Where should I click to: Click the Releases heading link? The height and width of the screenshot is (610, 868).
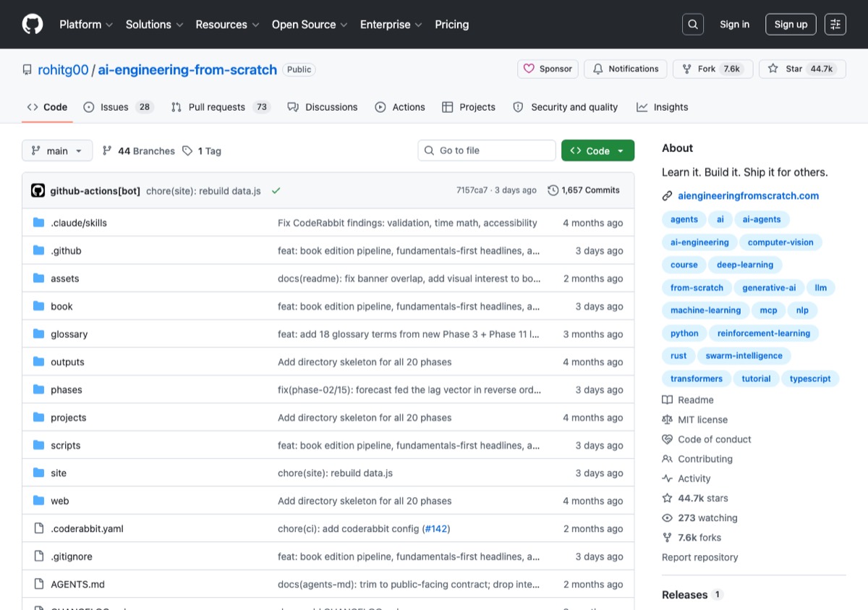coord(684,595)
